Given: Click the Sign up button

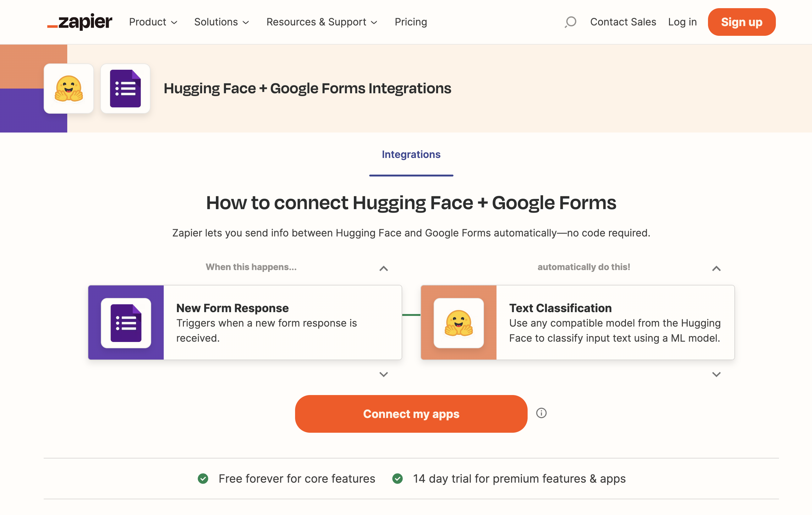Looking at the screenshot, I should pos(742,22).
